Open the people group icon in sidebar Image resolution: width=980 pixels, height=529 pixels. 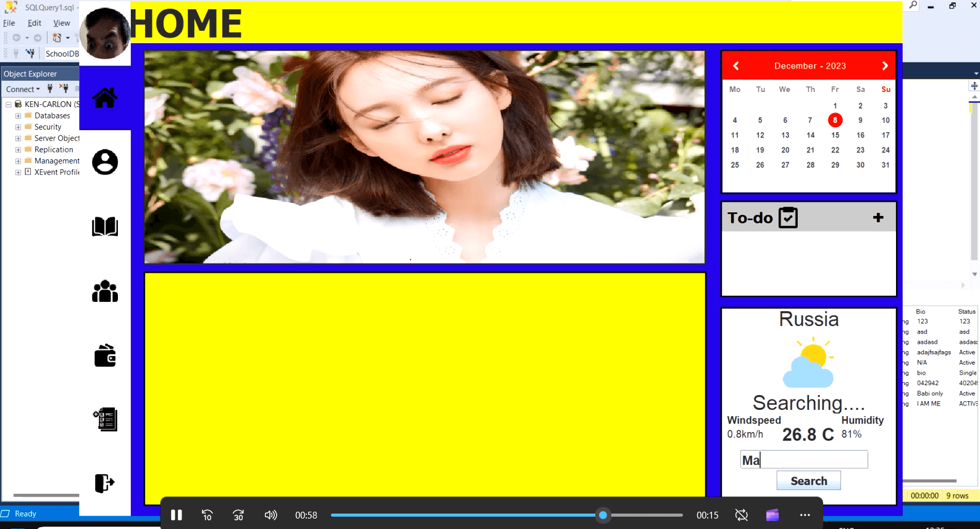[105, 291]
